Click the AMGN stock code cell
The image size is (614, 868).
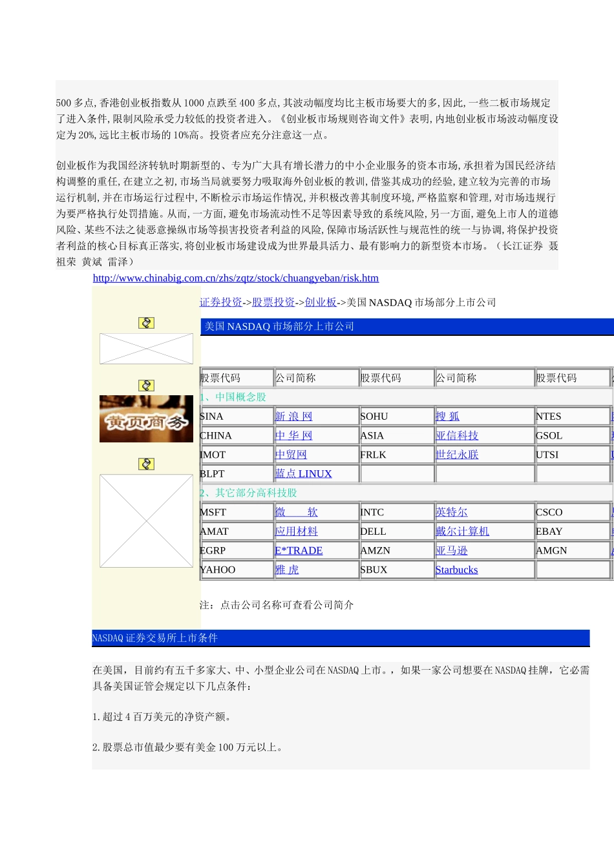tap(573, 551)
